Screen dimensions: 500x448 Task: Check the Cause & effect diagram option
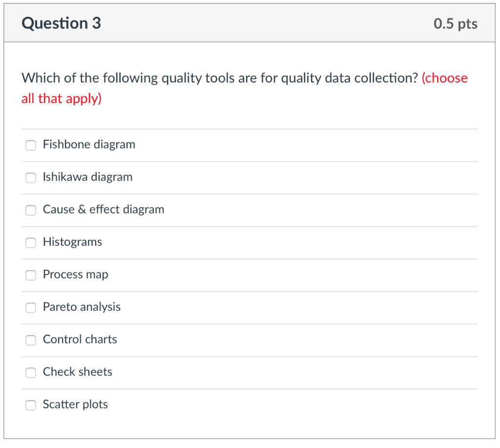(x=31, y=210)
